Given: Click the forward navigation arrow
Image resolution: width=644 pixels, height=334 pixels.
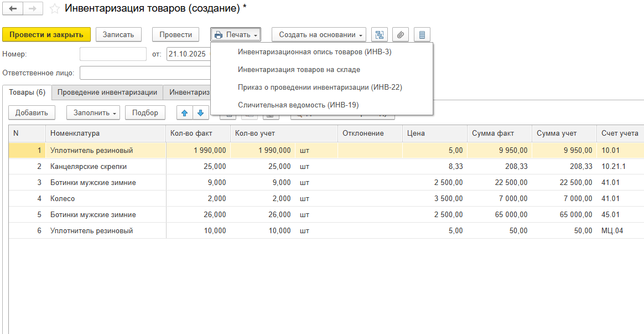Looking at the screenshot, I should pos(32,9).
